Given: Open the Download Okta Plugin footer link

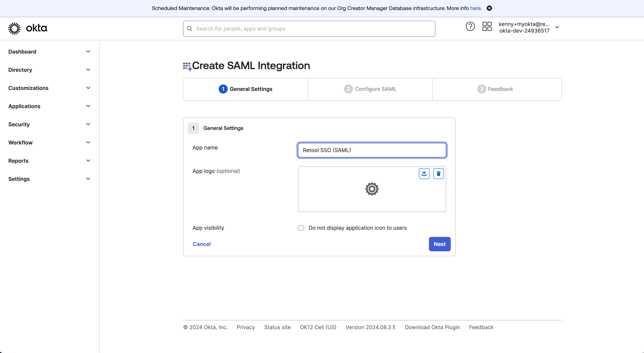Looking at the screenshot, I should coord(432,327).
